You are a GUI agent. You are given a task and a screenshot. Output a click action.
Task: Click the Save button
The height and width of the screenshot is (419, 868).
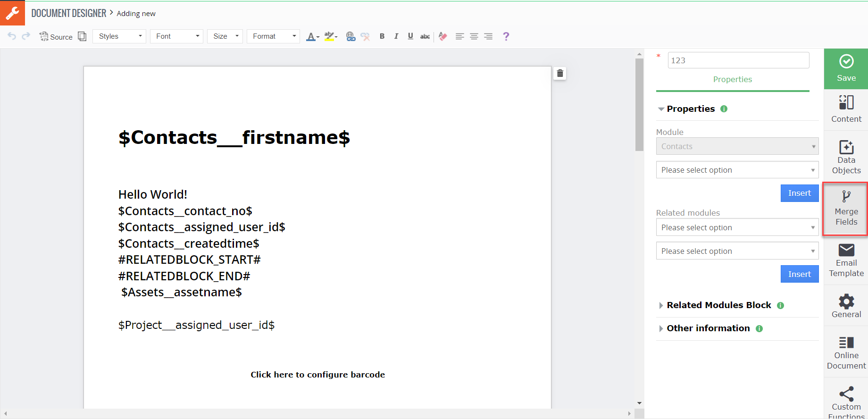pos(846,68)
